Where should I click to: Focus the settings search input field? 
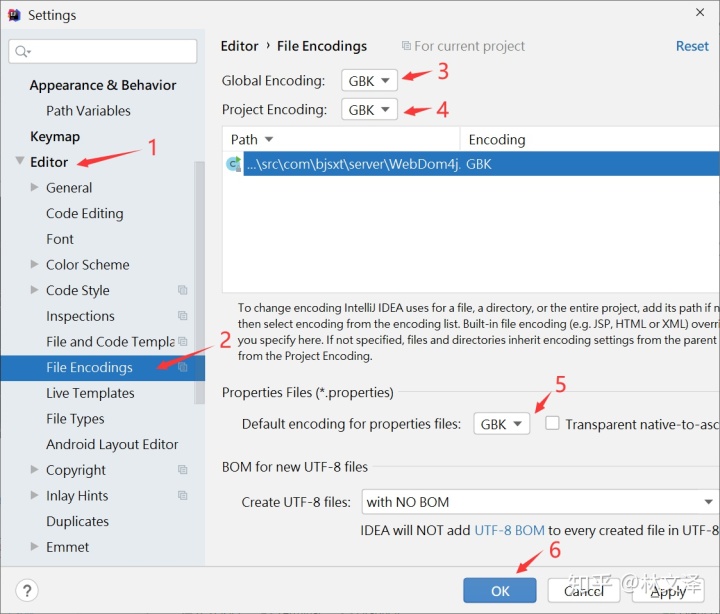[103, 51]
